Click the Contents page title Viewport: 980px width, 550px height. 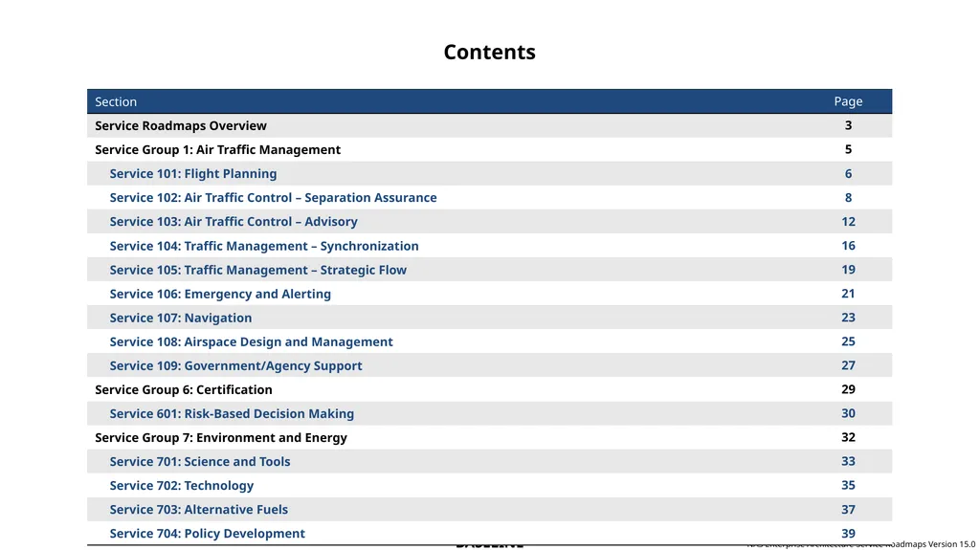click(489, 52)
